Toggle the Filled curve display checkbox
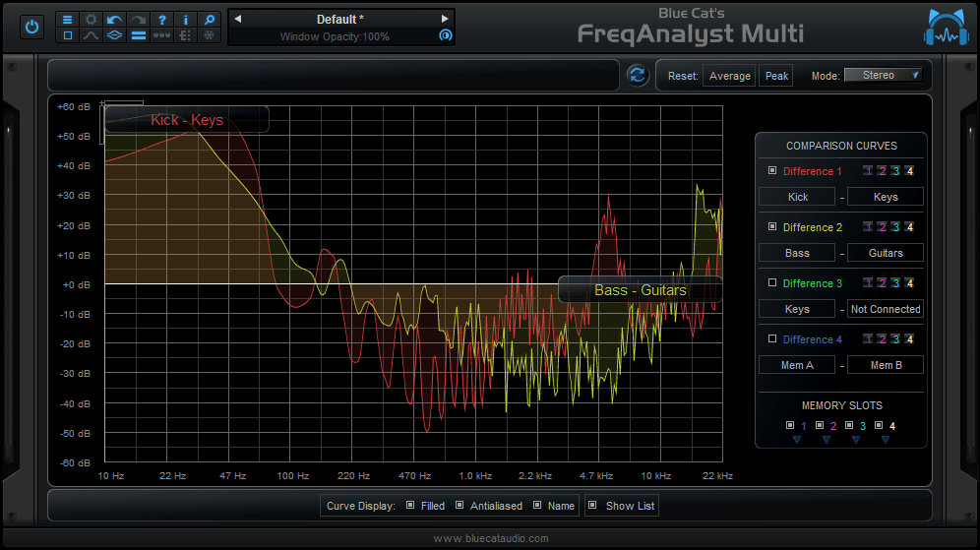 [x=410, y=505]
